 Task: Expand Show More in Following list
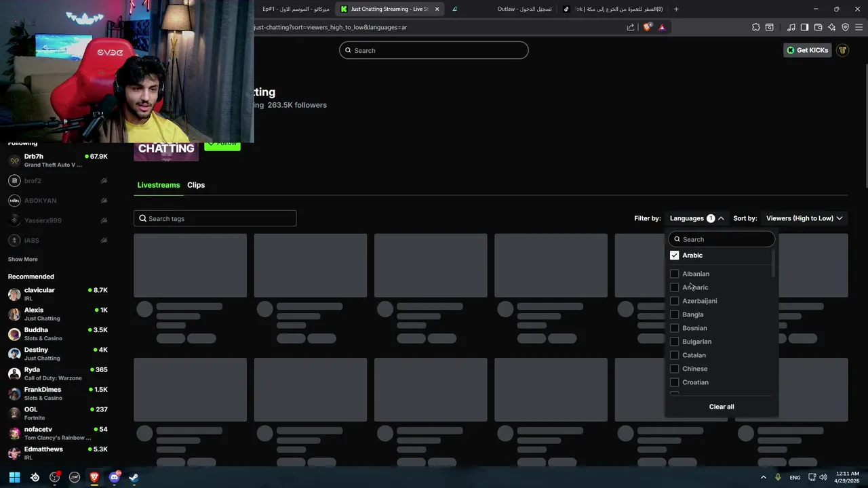coord(22,259)
